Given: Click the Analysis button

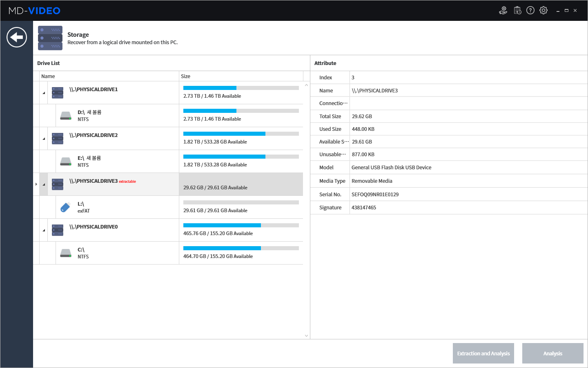Looking at the screenshot, I should click(x=553, y=353).
